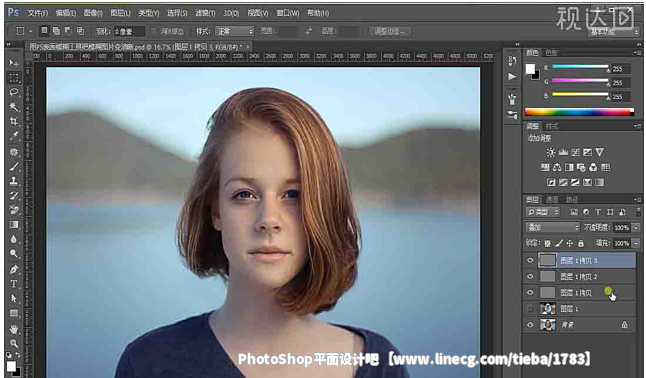Click the foreground color swatch in Color panel
Viewport: 646px width, 378px height.
pos(530,69)
